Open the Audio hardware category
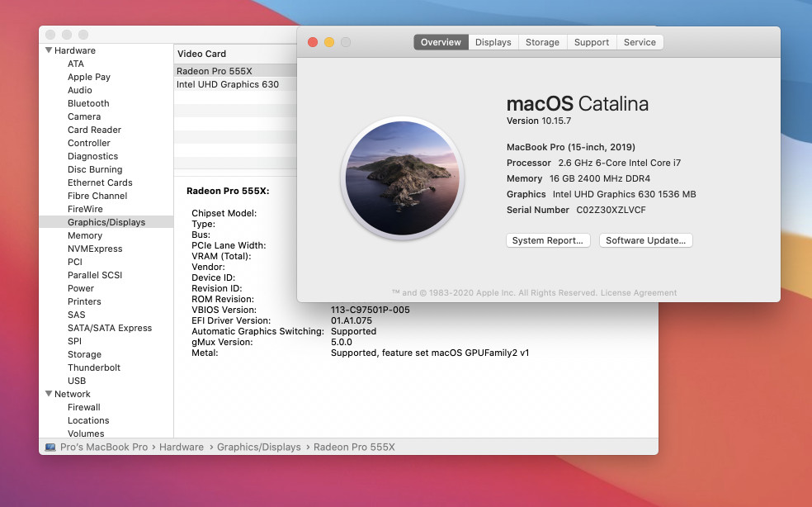Screen dimensions: 812x507 click(80, 90)
